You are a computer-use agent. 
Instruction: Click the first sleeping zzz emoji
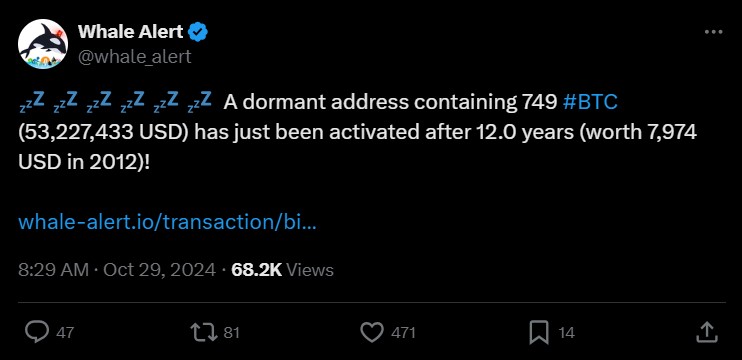click(x=32, y=103)
